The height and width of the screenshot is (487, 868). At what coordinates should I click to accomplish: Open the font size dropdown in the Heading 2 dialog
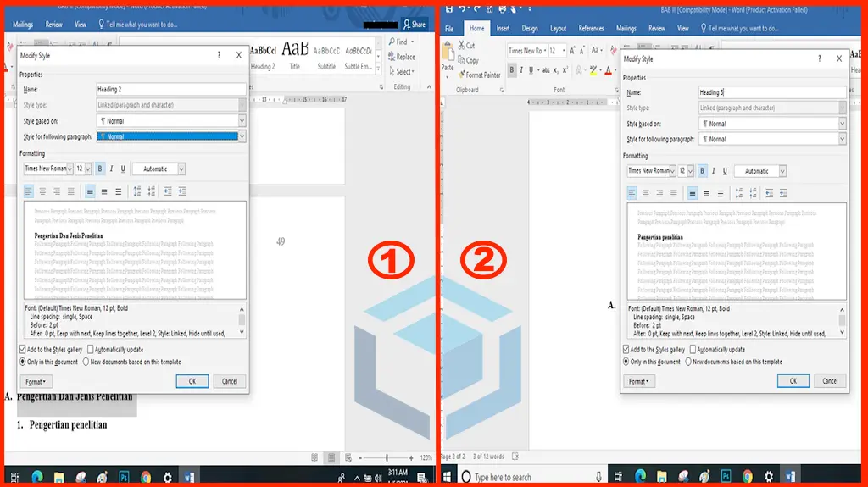(x=87, y=169)
